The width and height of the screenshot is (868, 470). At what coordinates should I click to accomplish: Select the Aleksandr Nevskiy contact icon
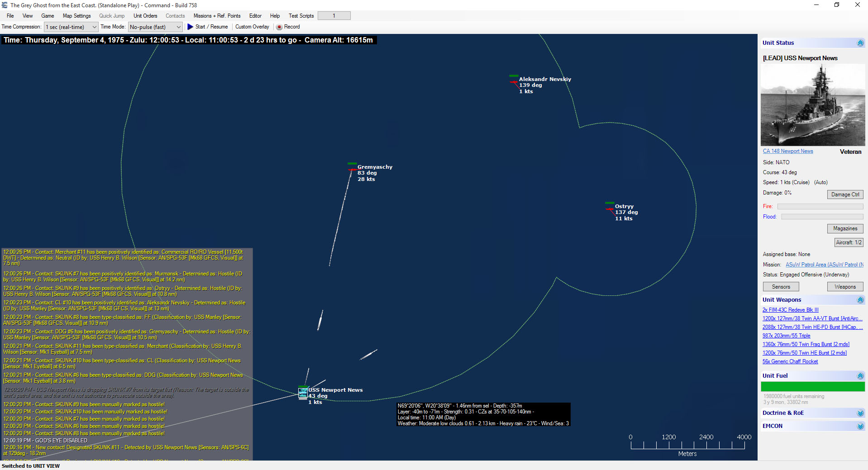coord(513,81)
